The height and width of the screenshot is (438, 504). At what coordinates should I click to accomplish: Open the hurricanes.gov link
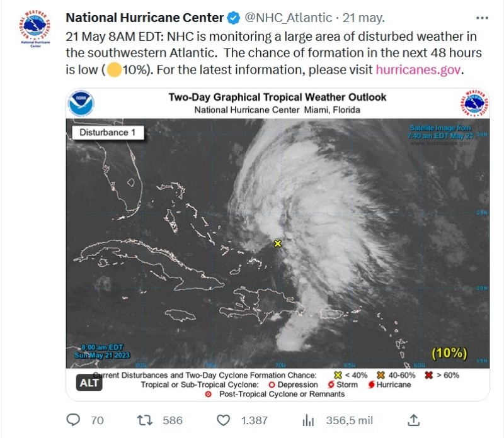click(x=419, y=70)
